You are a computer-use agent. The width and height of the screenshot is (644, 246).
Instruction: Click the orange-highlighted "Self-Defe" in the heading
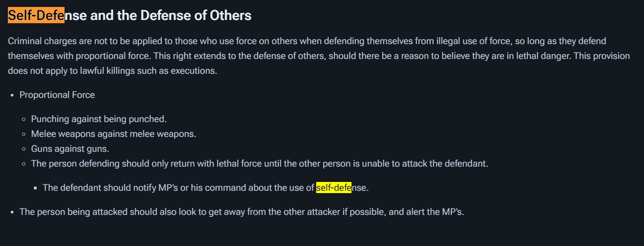coord(36,15)
